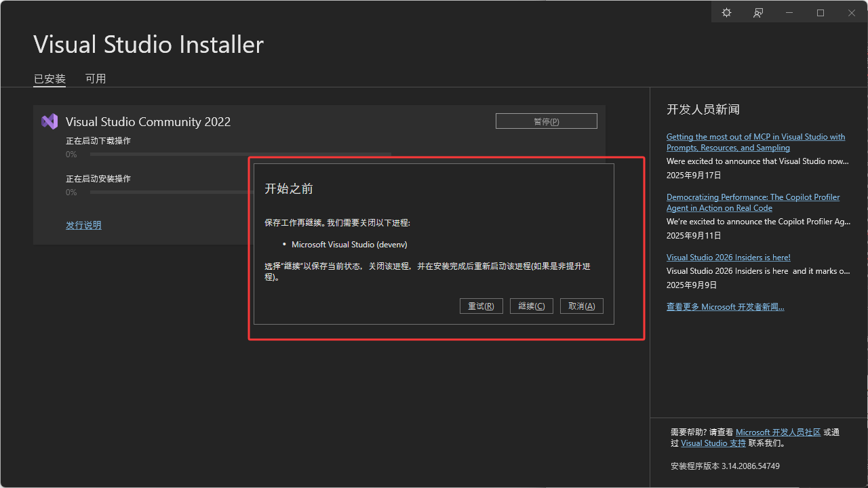868x488 pixels.
Task: Click the 2025年9月11日 news date
Action: click(694, 236)
